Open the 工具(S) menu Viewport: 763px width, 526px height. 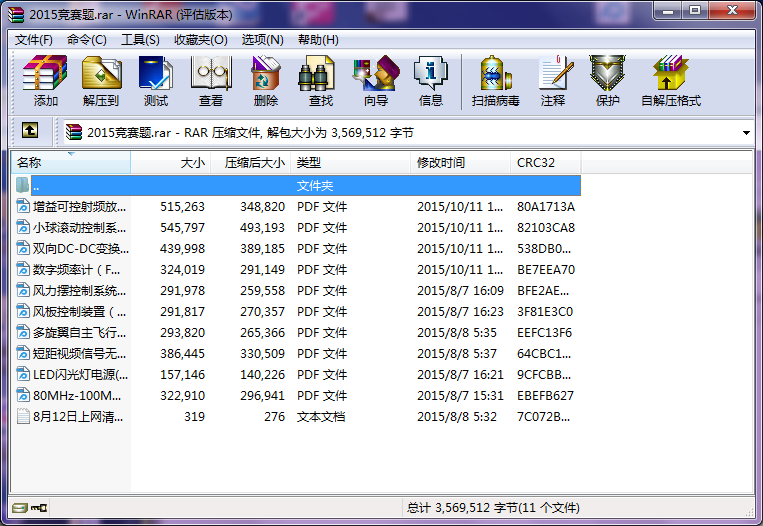point(140,40)
